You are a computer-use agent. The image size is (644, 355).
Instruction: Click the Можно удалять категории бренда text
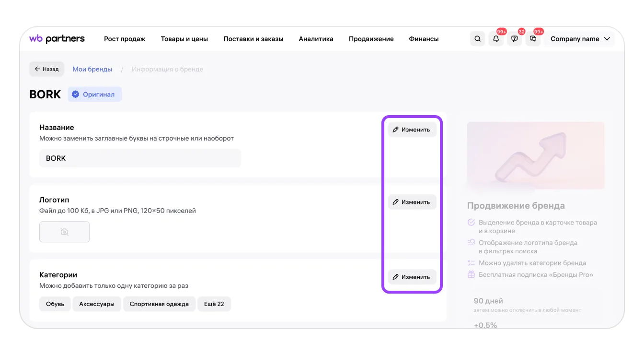click(532, 263)
